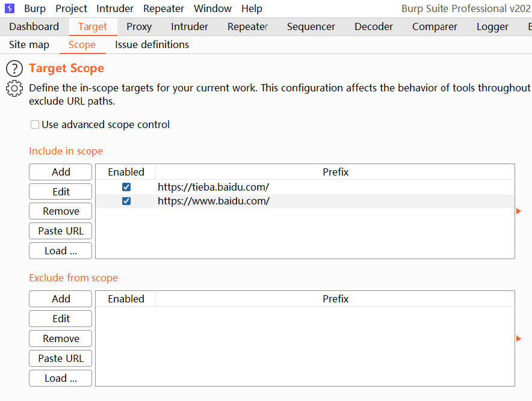Image resolution: width=532 pixels, height=401 pixels.
Task: Switch to the Logger tab
Action: tap(492, 26)
